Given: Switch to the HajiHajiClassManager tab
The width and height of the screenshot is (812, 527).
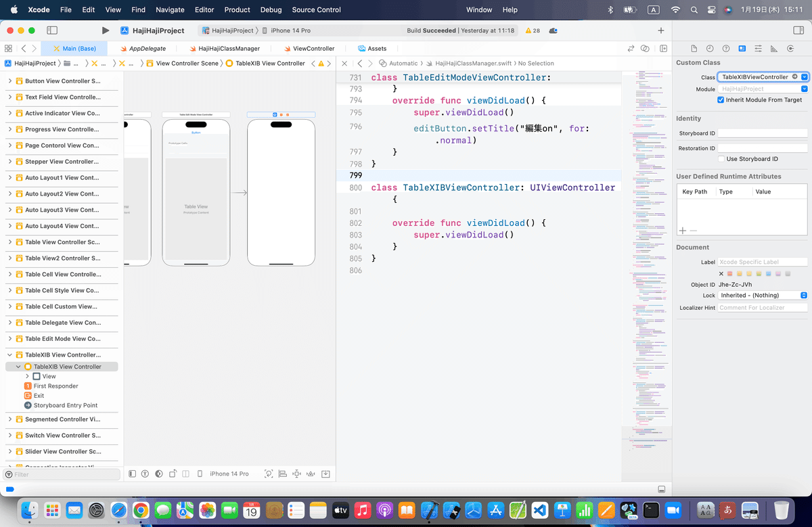Looking at the screenshot, I should point(224,49).
